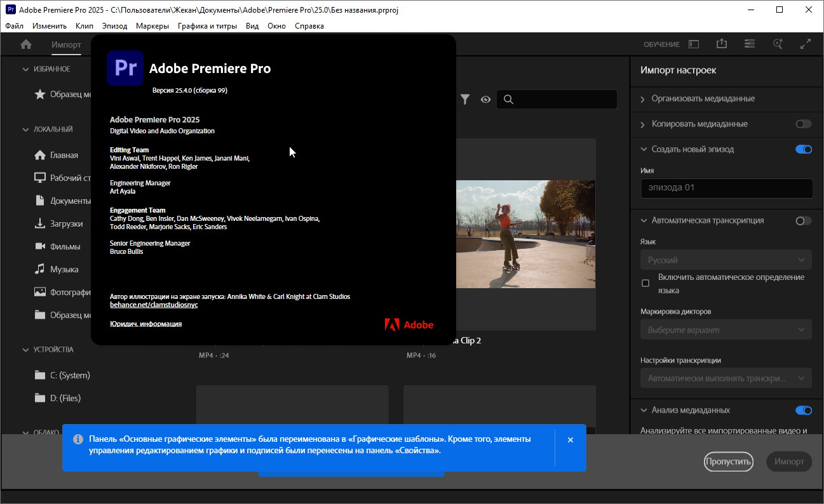Open Настройки транскрипции dropdown
This screenshot has height=504, width=824.
726,378
